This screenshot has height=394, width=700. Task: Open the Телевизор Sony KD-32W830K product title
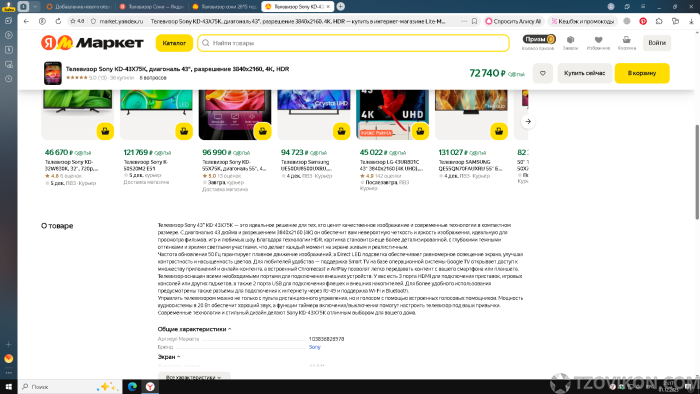(71, 166)
